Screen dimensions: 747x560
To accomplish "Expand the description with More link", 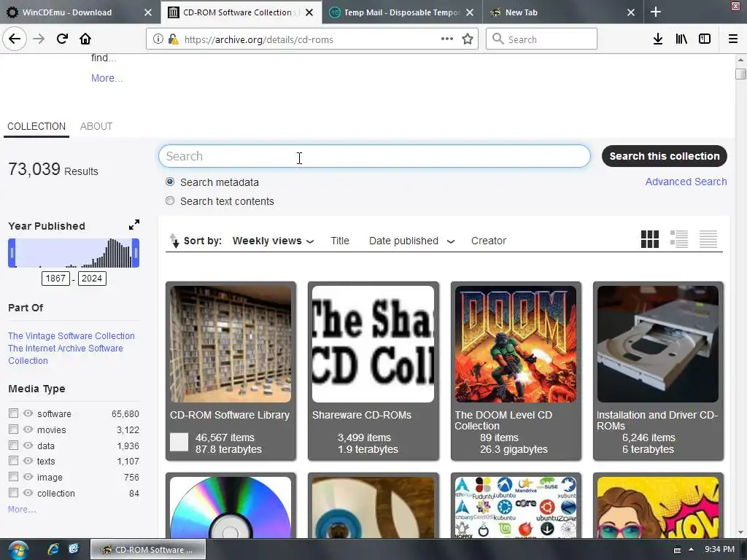I will coord(107,78).
